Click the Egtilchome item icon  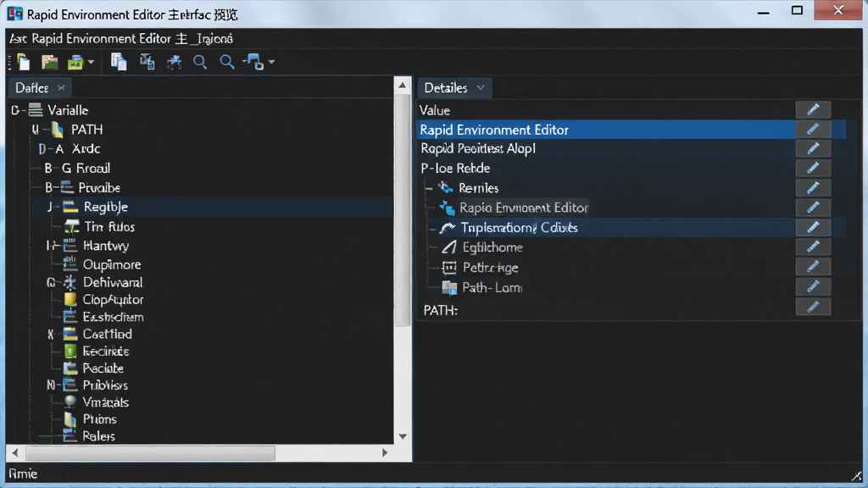(449, 247)
